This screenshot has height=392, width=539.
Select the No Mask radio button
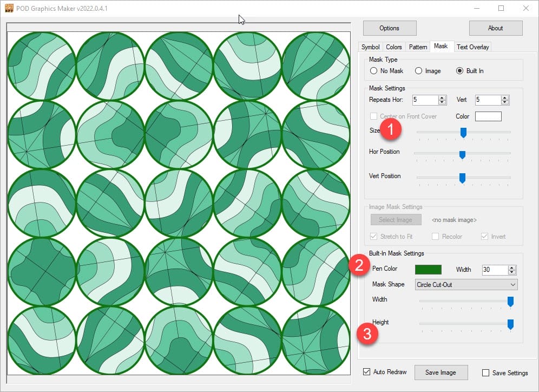(x=373, y=71)
